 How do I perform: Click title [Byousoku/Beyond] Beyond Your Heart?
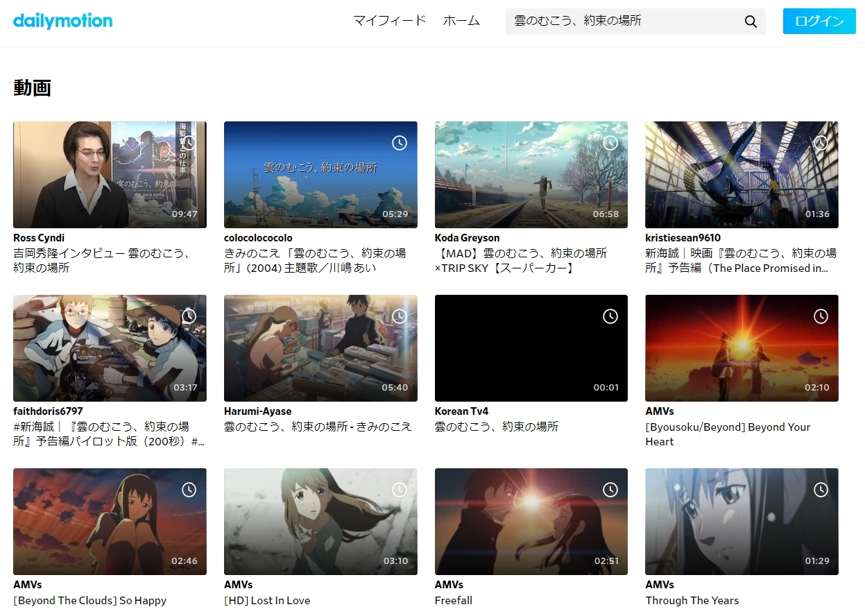click(728, 434)
